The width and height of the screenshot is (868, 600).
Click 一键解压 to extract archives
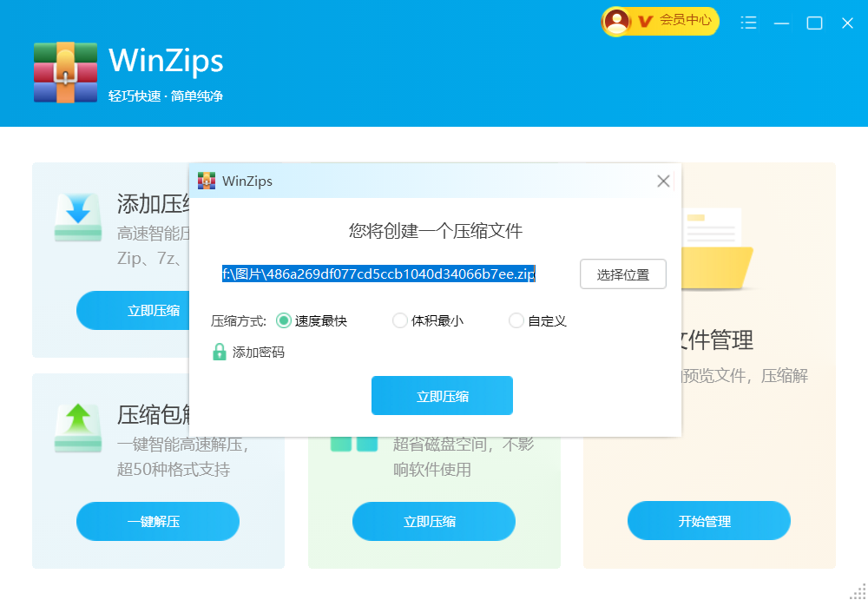(x=157, y=521)
